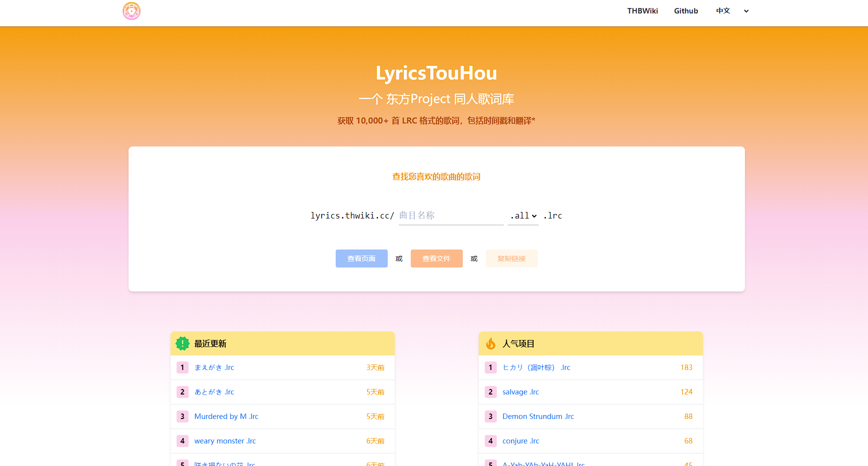Click the LyricsTouHou main title
Viewport: 868px width, 466px height.
coord(437,73)
